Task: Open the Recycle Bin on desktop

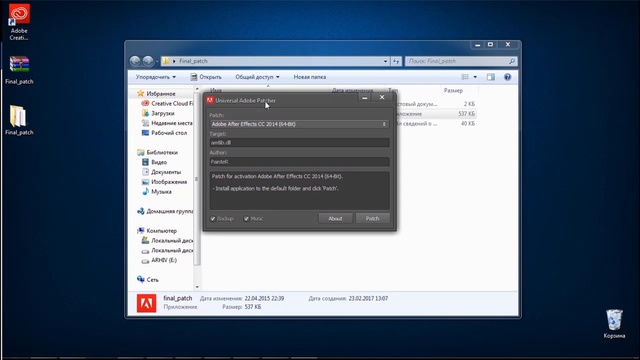Action: pyautogui.click(x=614, y=324)
